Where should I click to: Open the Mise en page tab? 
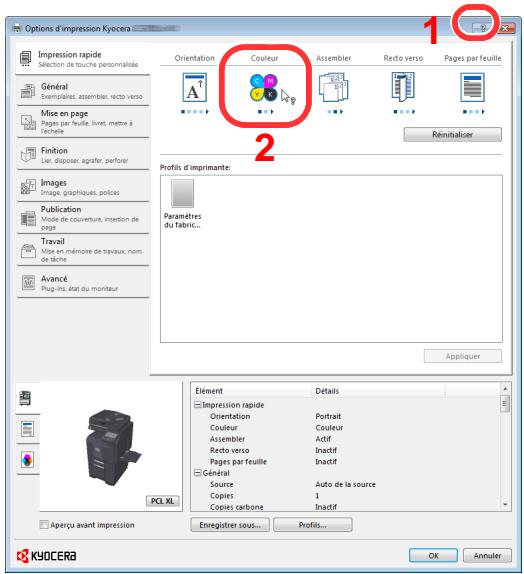[83, 122]
